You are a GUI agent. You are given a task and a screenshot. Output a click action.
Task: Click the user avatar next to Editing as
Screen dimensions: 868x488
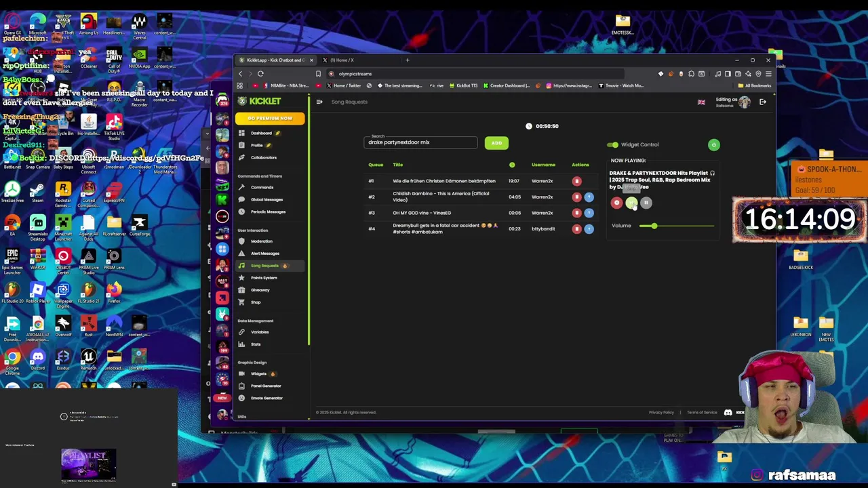pyautogui.click(x=745, y=102)
